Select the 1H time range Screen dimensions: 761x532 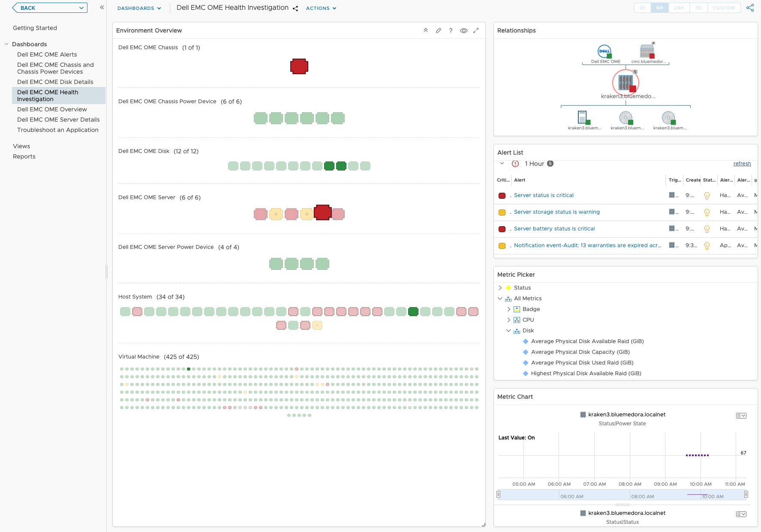click(642, 8)
